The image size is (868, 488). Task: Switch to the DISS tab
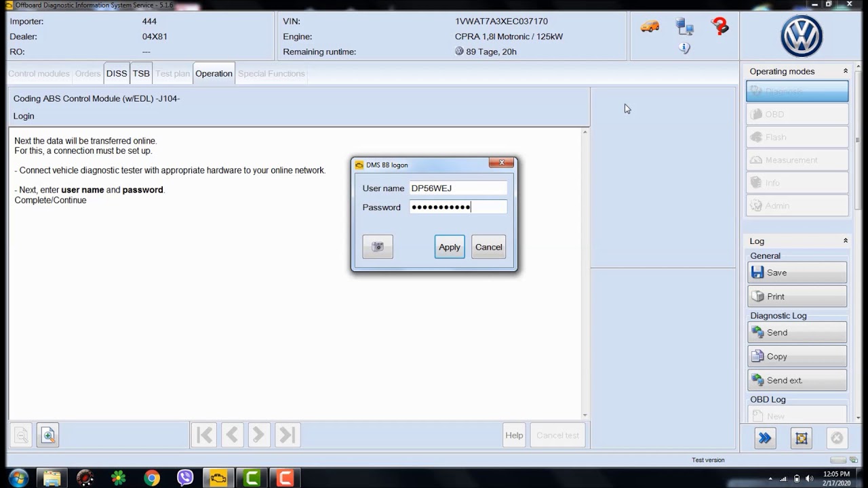117,73
